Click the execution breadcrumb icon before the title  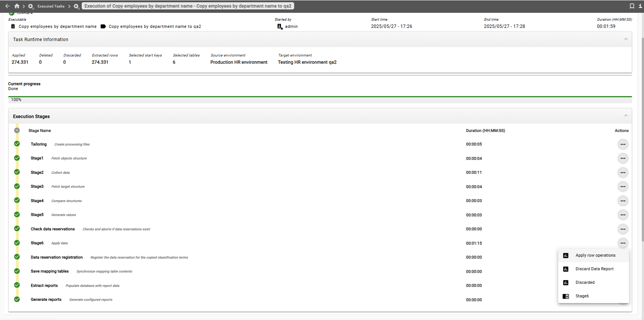(76, 6)
